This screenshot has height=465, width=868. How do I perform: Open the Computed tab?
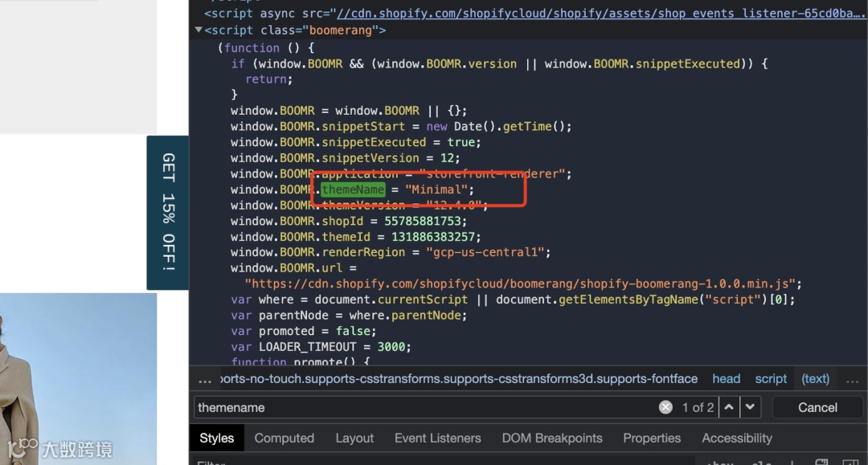click(x=284, y=438)
